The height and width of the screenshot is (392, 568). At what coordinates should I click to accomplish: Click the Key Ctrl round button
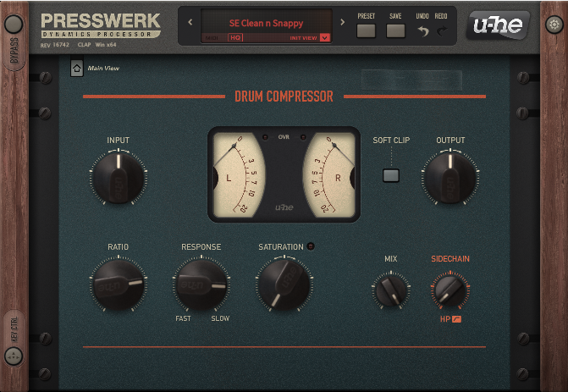tap(14, 356)
